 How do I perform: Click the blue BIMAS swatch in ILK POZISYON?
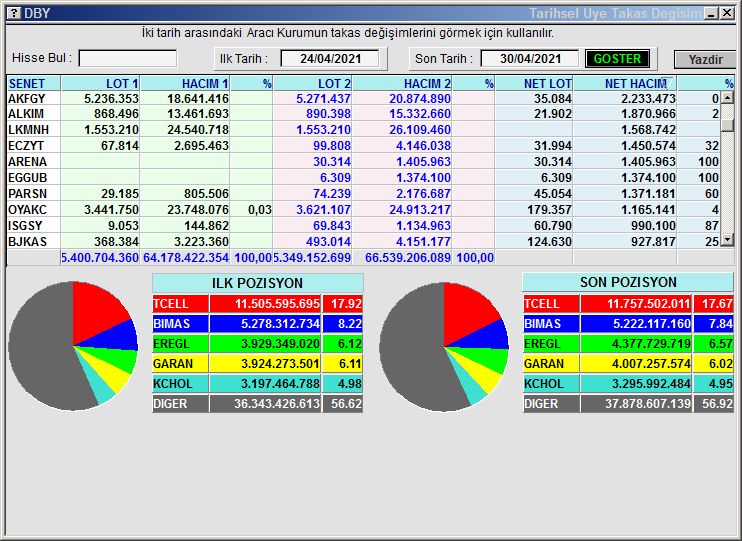pos(180,324)
